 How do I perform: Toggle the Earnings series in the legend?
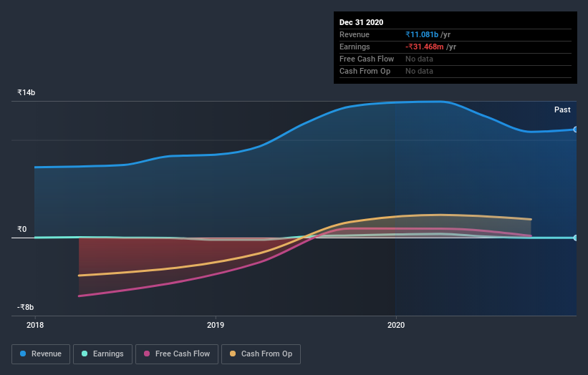tap(102, 354)
